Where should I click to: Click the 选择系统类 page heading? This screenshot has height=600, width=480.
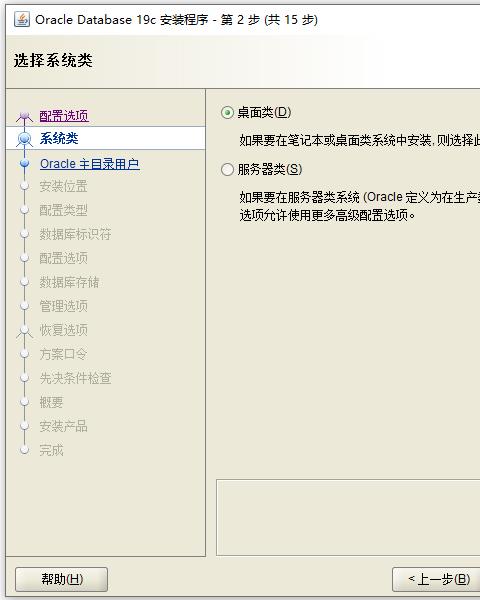(x=53, y=60)
